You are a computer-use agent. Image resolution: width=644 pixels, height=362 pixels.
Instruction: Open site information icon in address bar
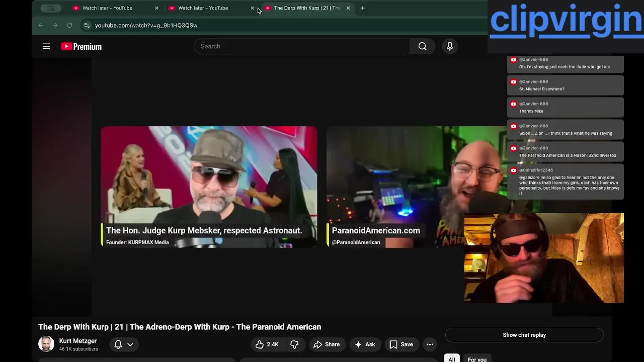tap(87, 25)
